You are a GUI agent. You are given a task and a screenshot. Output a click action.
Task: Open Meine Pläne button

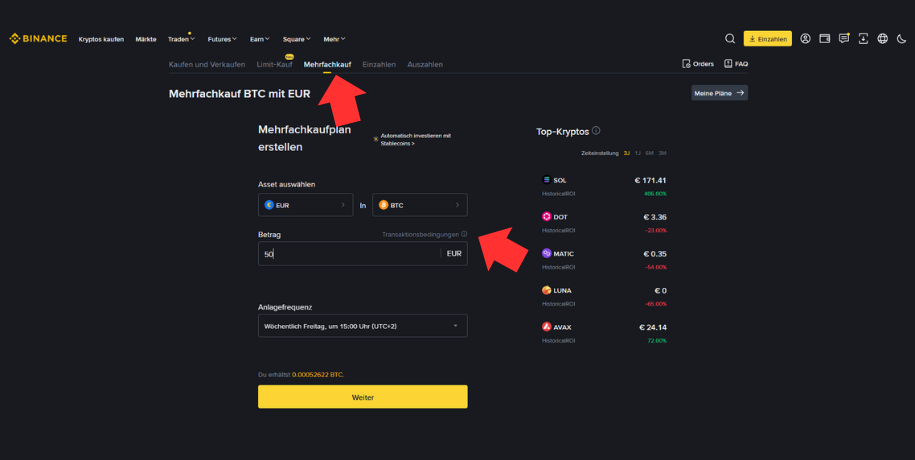[720, 93]
